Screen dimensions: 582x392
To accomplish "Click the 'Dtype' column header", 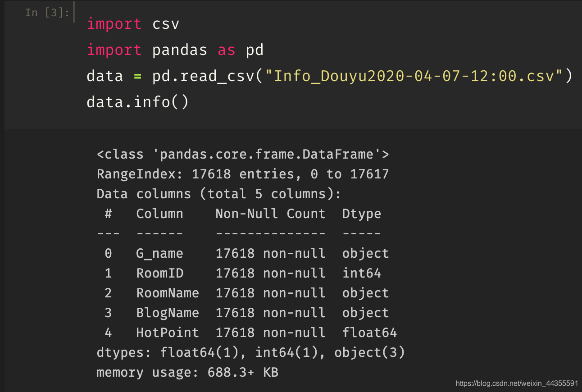I will pos(362,214).
